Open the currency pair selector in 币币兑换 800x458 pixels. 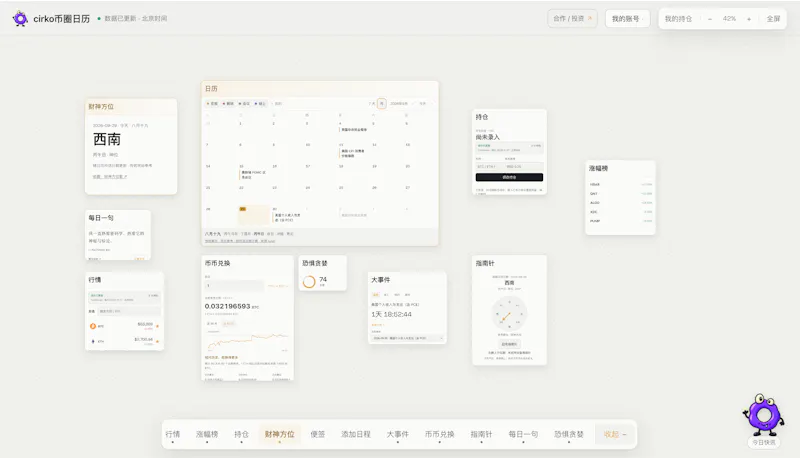click(278, 286)
